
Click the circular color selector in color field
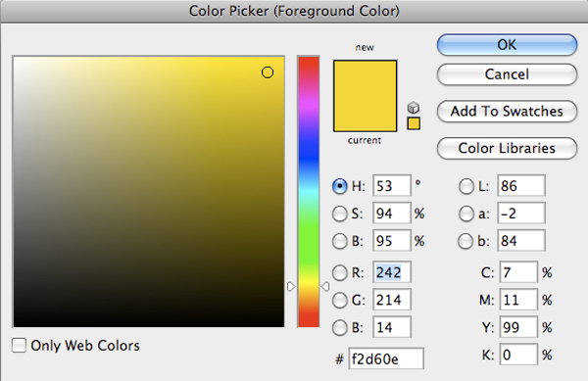(x=268, y=72)
